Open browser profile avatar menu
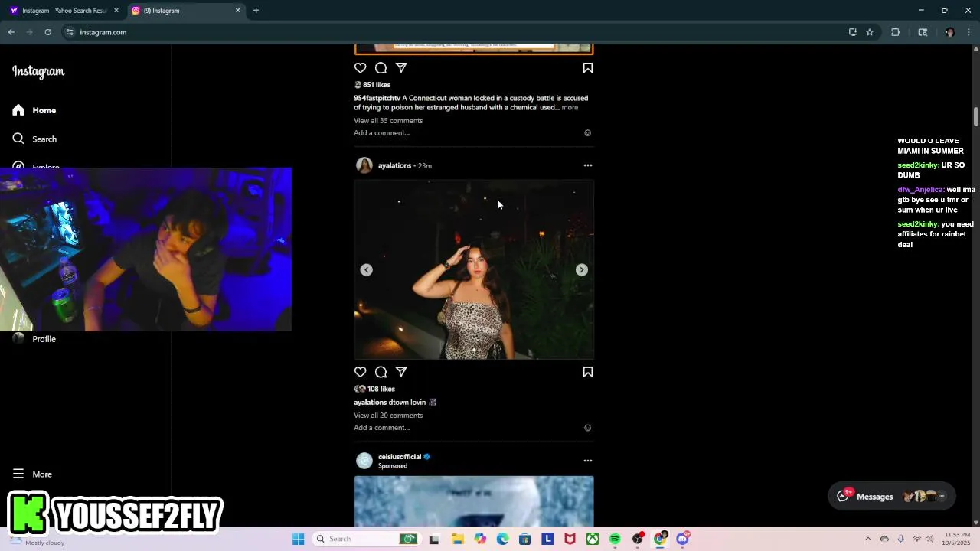980x551 pixels. pos(950,32)
